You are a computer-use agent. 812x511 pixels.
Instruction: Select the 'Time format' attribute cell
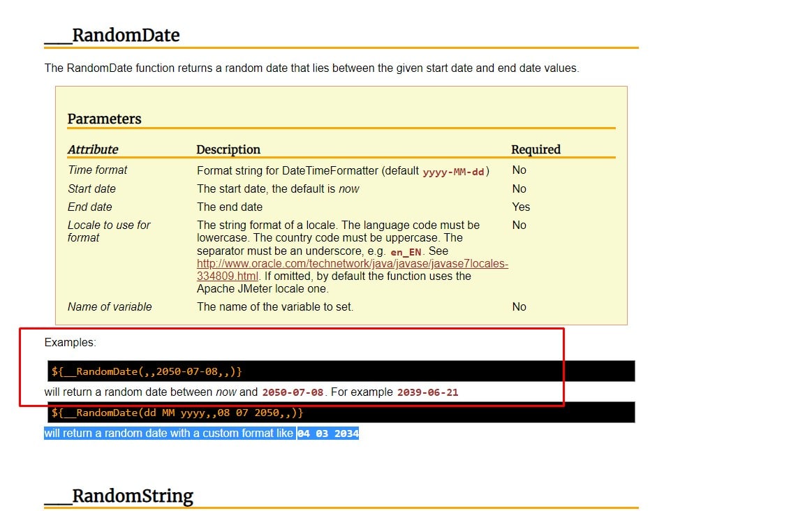point(97,170)
